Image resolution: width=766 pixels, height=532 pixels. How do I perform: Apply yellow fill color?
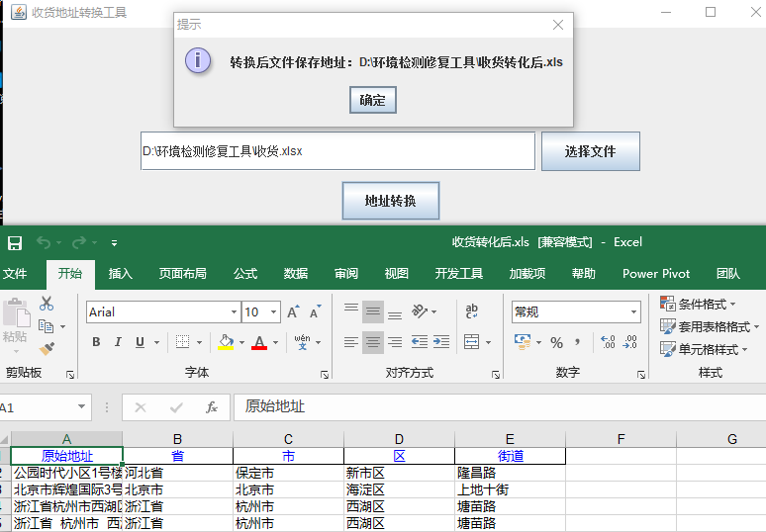[x=226, y=342]
